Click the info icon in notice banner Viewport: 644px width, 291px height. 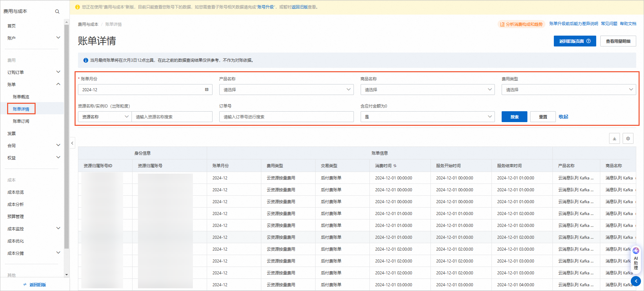[86, 60]
